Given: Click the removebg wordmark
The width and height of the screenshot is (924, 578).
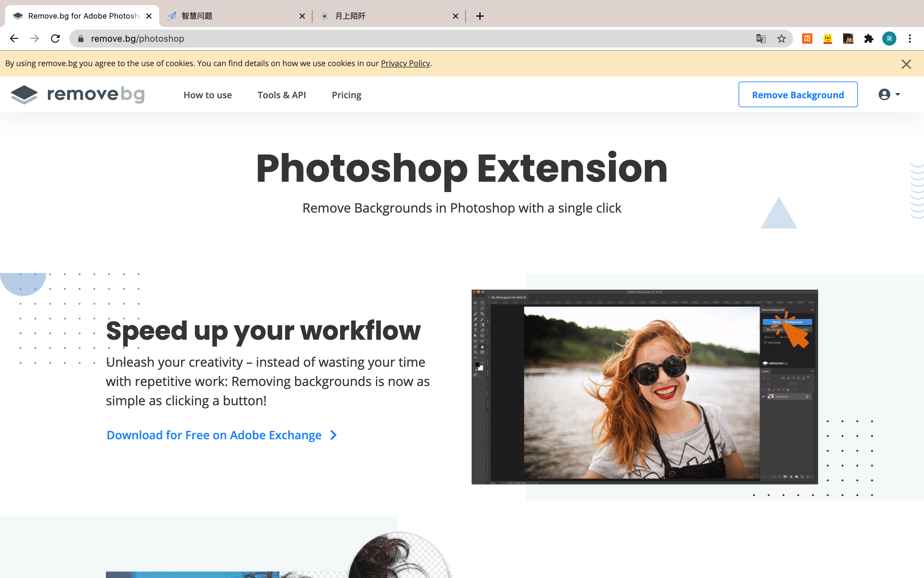Looking at the screenshot, I should (96, 94).
